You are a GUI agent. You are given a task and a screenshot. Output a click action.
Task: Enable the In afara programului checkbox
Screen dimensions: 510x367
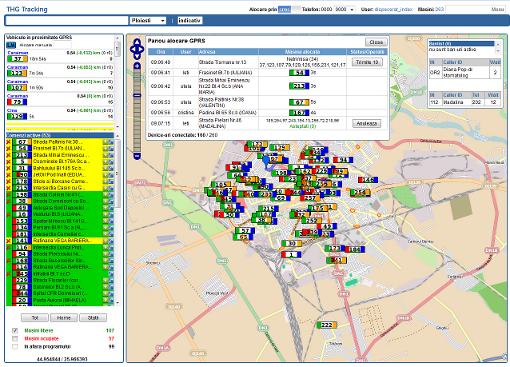click(15, 347)
